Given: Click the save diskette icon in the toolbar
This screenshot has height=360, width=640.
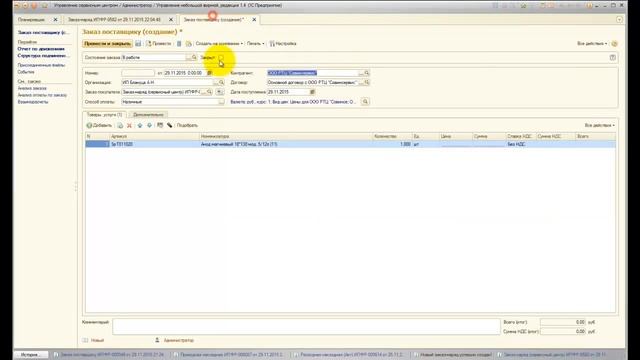Looking at the screenshot, I should 138,44.
